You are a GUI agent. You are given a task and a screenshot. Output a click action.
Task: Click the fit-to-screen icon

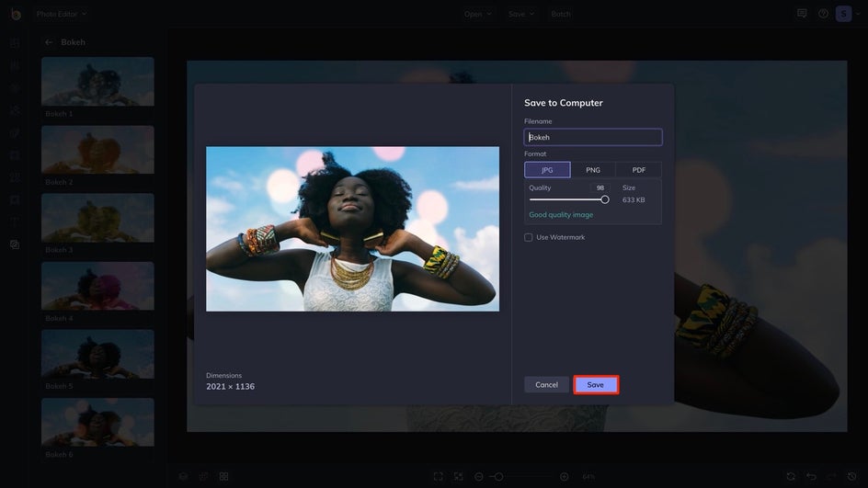click(x=438, y=476)
